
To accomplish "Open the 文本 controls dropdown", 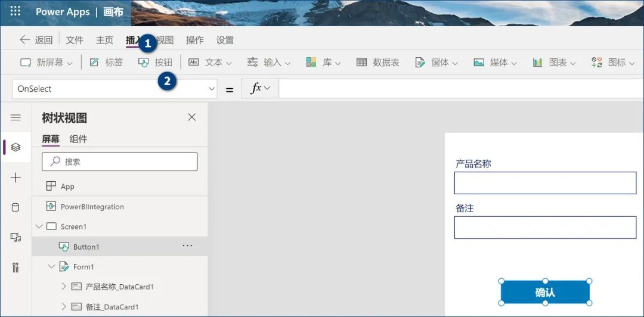I will coord(210,63).
